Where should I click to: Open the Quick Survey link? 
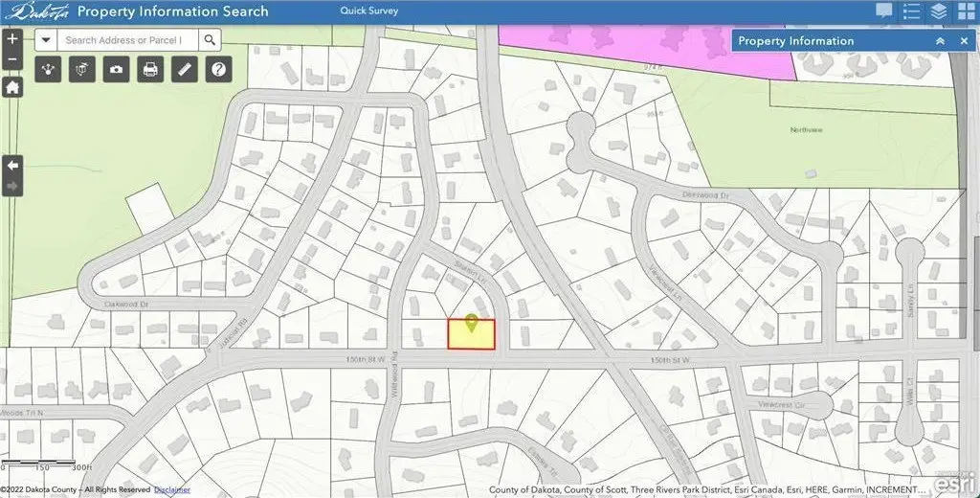pos(369,11)
